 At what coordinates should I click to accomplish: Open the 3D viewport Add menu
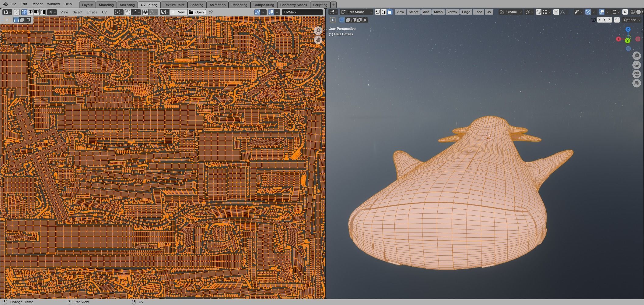[x=426, y=12]
